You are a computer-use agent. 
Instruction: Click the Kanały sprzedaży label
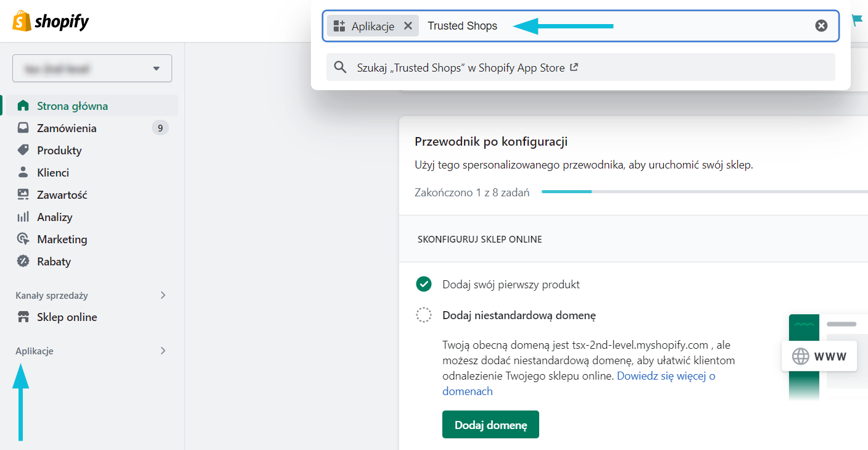pyautogui.click(x=52, y=296)
